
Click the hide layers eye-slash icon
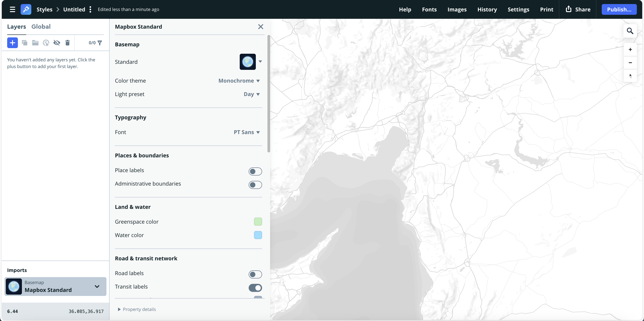[57, 43]
